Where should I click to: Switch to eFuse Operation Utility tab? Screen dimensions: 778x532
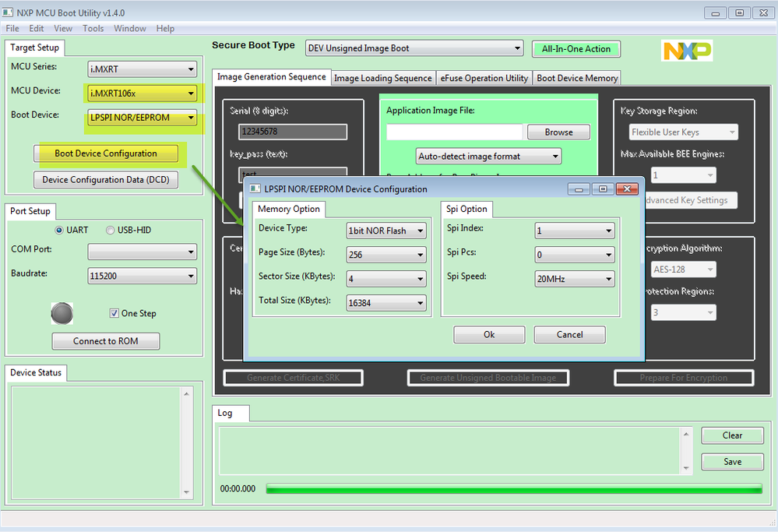click(x=484, y=78)
